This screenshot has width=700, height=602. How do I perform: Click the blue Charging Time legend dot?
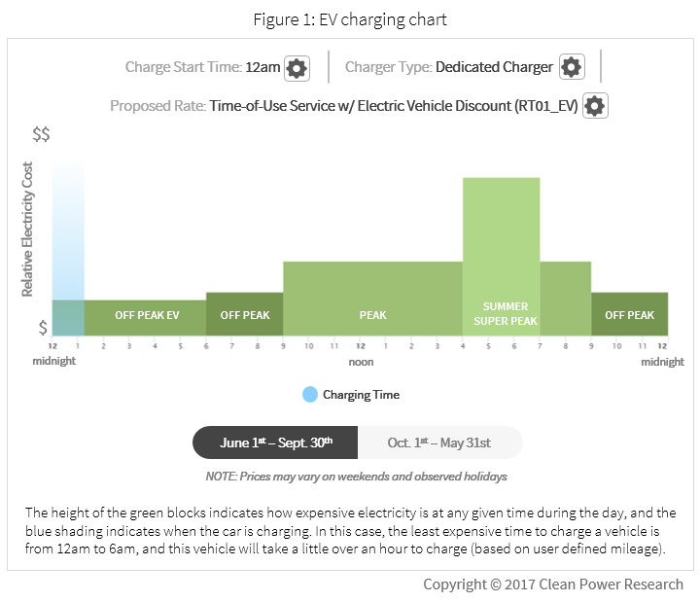point(310,395)
